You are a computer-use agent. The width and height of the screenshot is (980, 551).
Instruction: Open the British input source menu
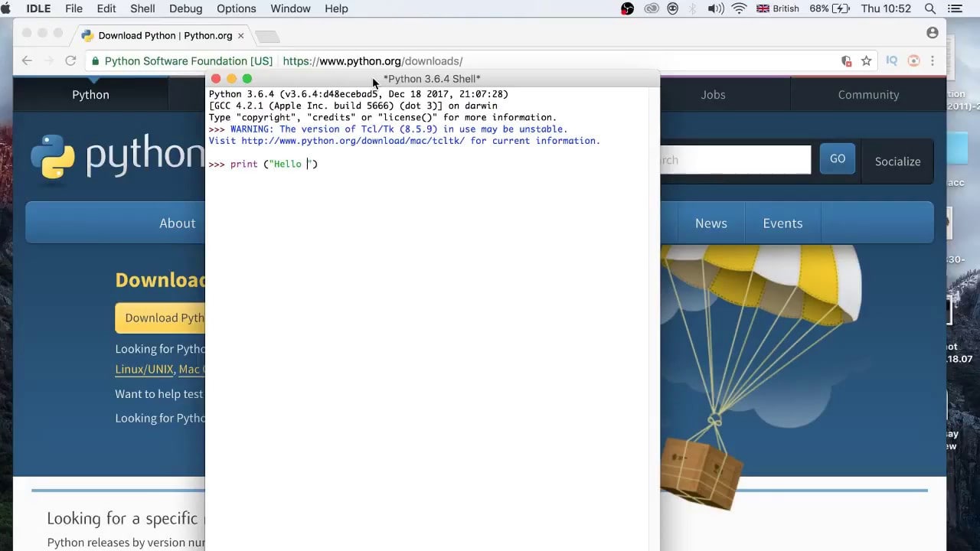point(777,8)
